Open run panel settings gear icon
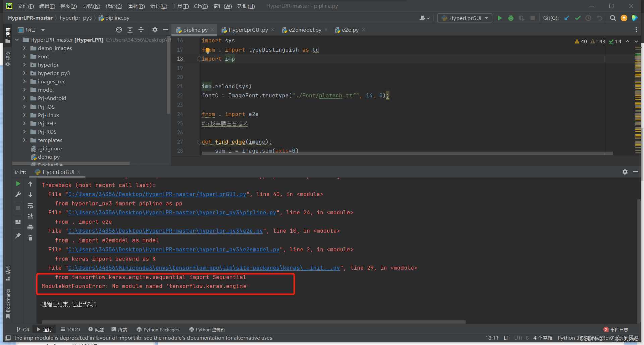The height and width of the screenshot is (345, 644). click(x=625, y=172)
